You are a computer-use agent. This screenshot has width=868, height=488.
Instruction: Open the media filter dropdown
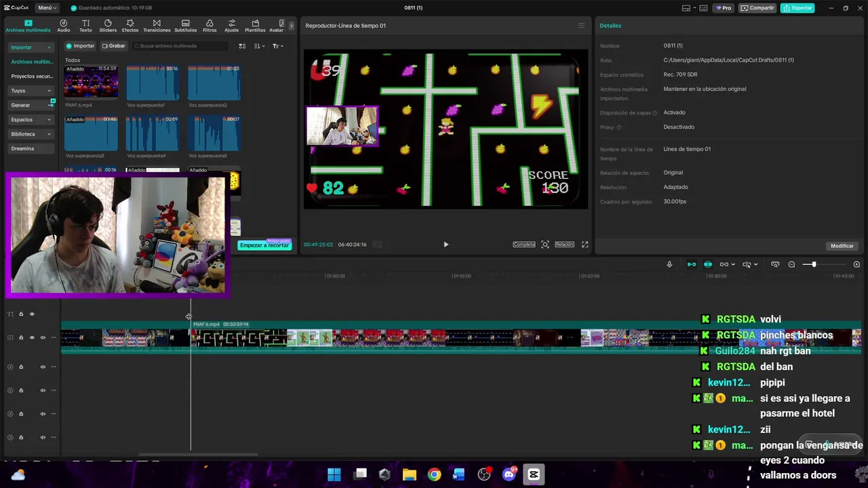coord(278,46)
